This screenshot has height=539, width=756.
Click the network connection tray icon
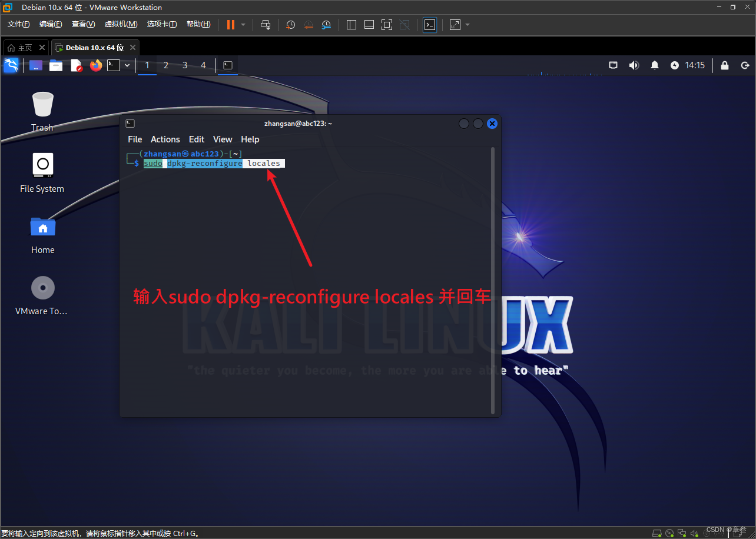(x=613, y=65)
